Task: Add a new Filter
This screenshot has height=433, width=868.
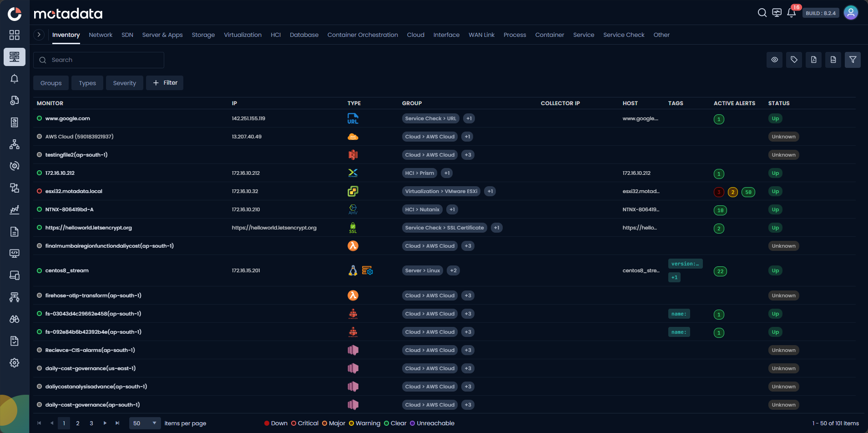Action: pos(165,83)
